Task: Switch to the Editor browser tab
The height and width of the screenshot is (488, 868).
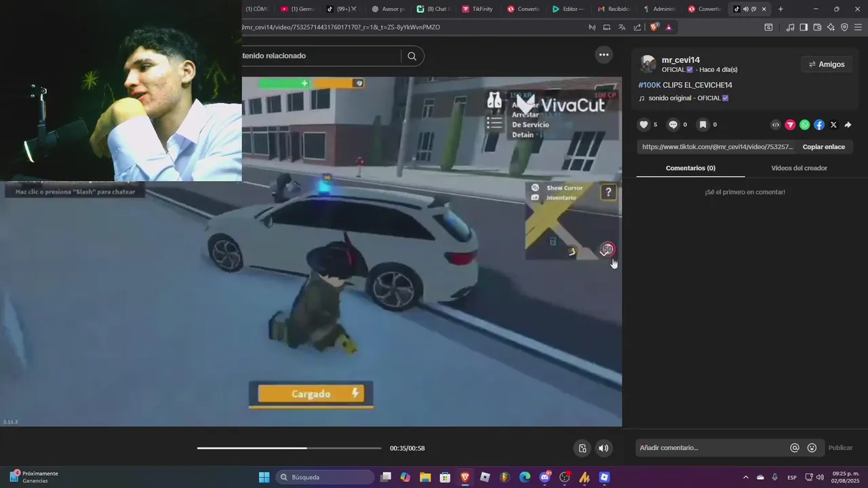Action: pyautogui.click(x=568, y=9)
